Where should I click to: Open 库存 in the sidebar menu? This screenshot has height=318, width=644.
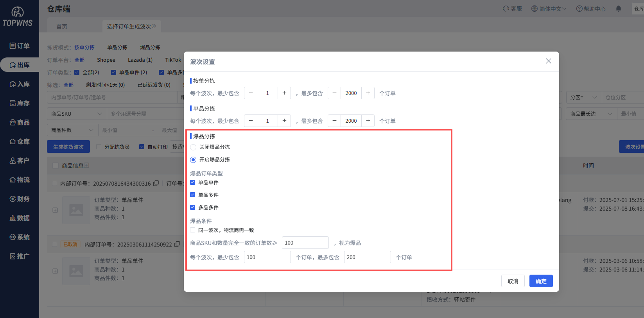[x=20, y=103]
